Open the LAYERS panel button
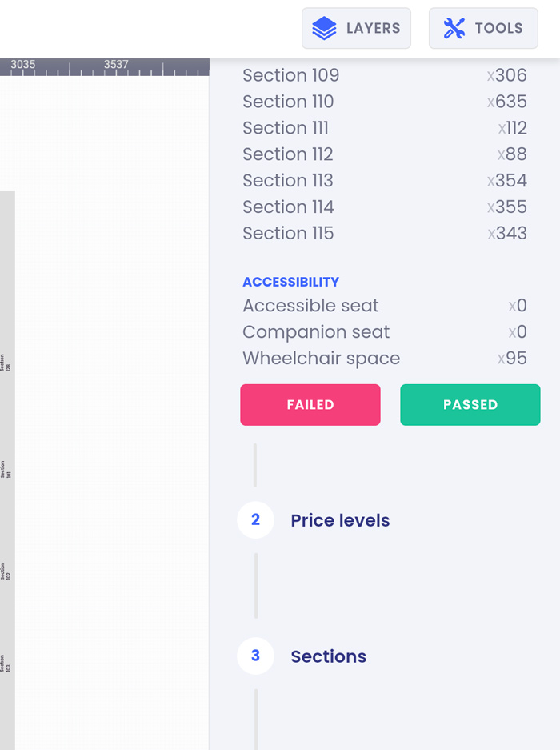Viewport: 560px width, 750px height. (x=356, y=28)
